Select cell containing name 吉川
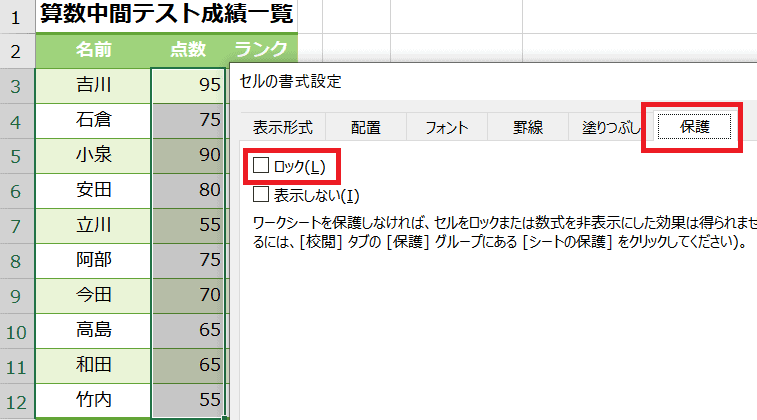Screen dimensions: 757x420 tap(93, 85)
